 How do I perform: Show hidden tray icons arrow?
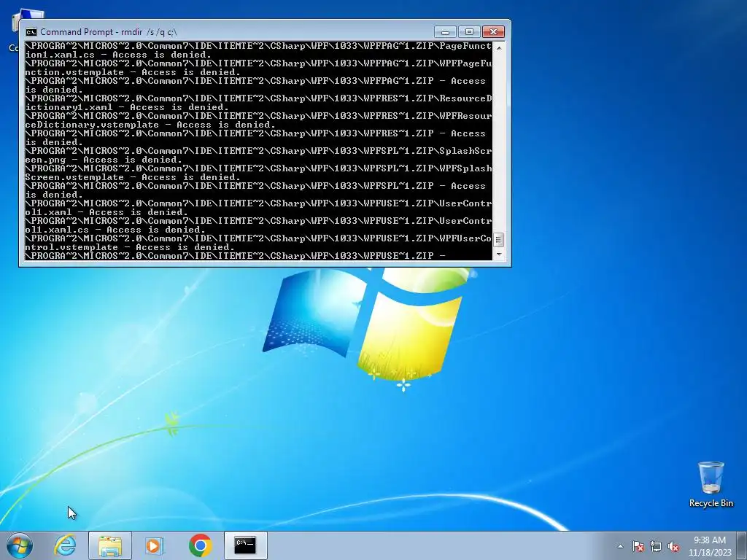tap(620, 546)
